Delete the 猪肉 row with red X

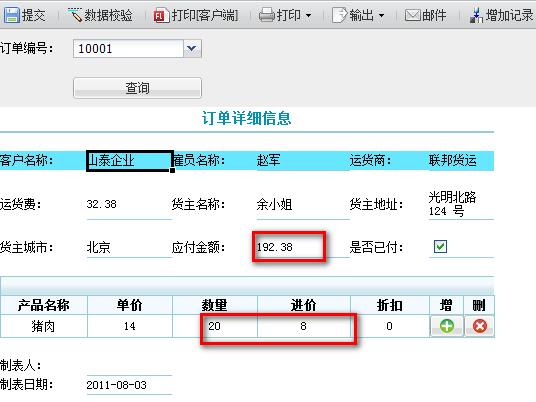point(480,326)
